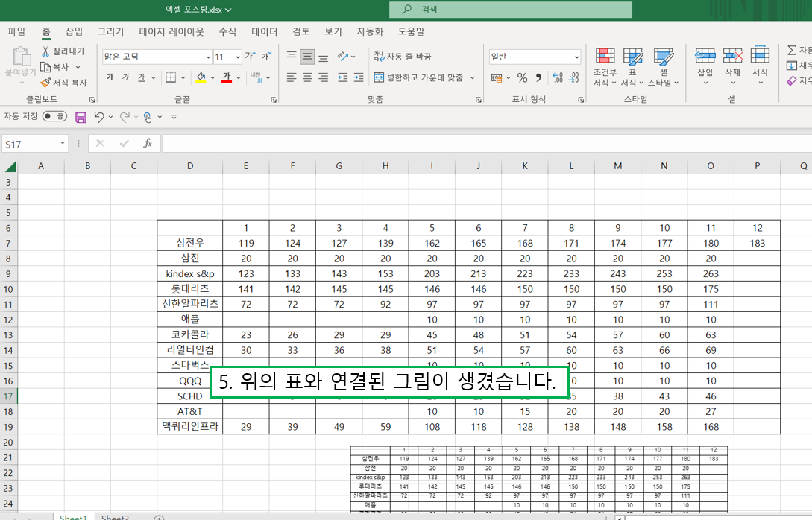Click the Paste (붙여넣기) clipboard icon
The image size is (812, 520).
[x=21, y=56]
